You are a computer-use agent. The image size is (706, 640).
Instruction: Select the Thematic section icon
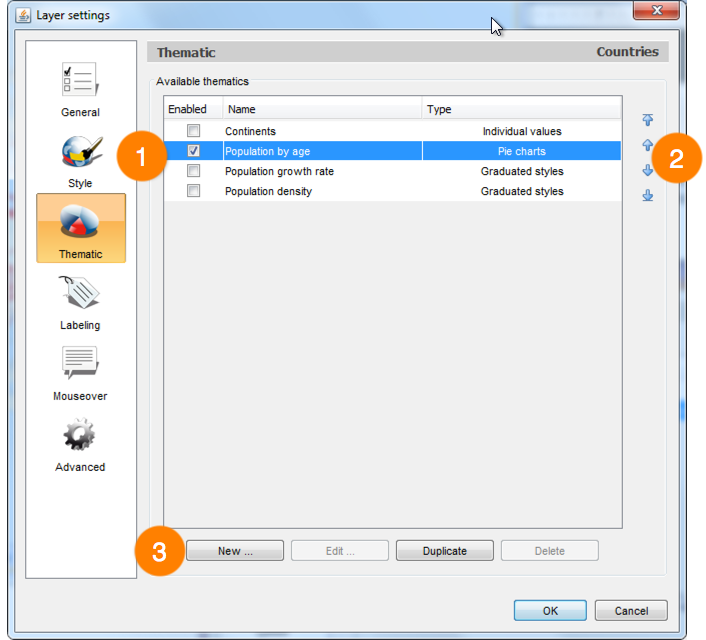[x=81, y=228]
